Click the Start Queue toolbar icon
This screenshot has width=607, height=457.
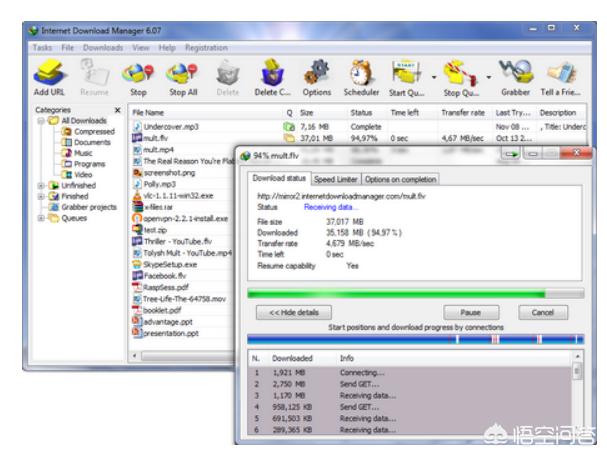pyautogui.click(x=407, y=79)
